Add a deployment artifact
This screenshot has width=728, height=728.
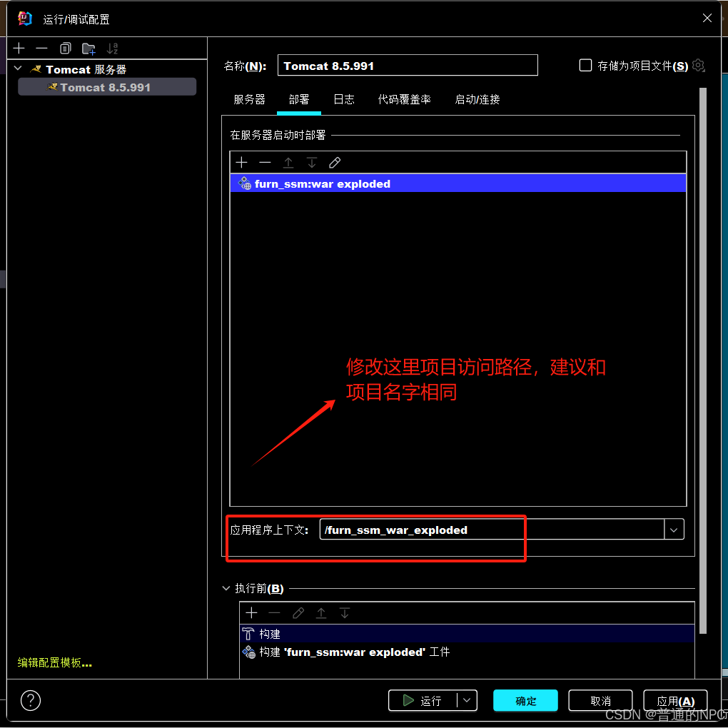[x=241, y=162]
